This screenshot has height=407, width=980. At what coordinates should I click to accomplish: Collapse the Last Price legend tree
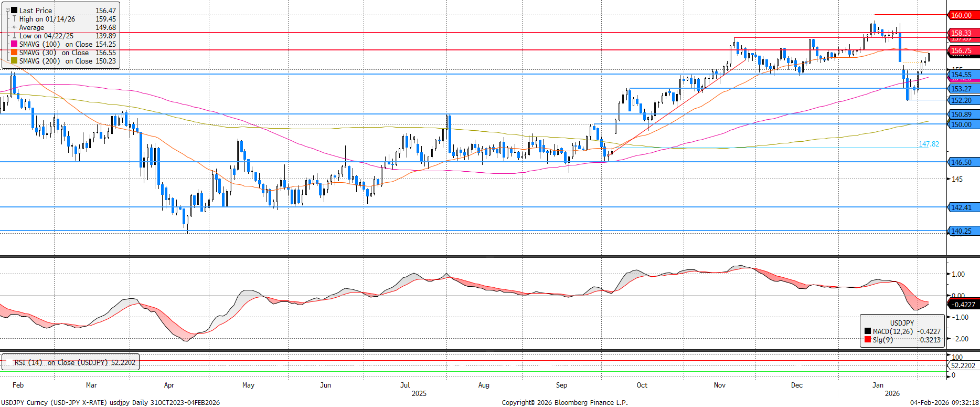(7, 10)
